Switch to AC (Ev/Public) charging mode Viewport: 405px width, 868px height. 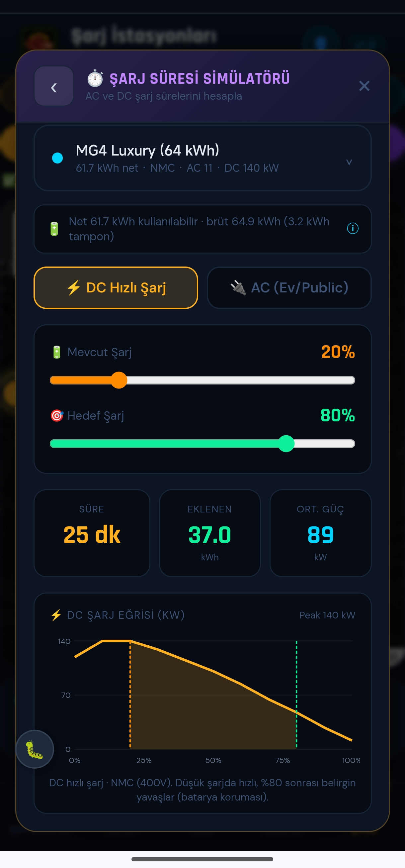point(289,287)
